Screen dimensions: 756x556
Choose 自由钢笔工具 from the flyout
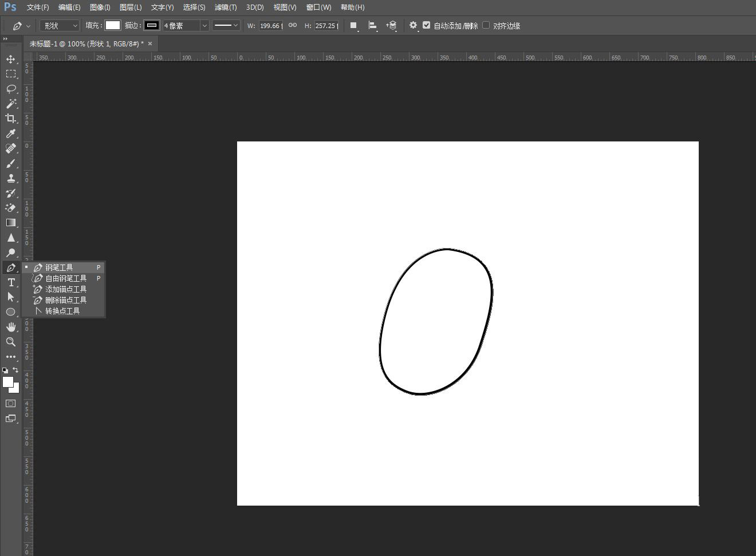click(66, 278)
